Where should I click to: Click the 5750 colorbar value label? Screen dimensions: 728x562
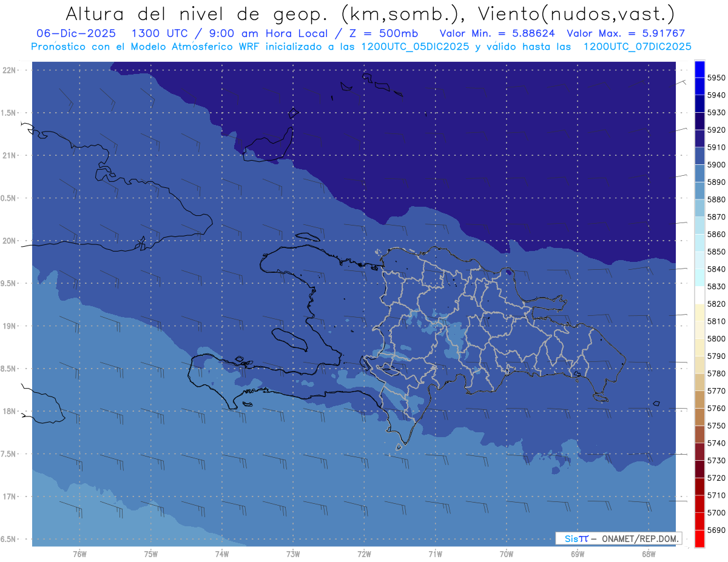[x=716, y=426]
